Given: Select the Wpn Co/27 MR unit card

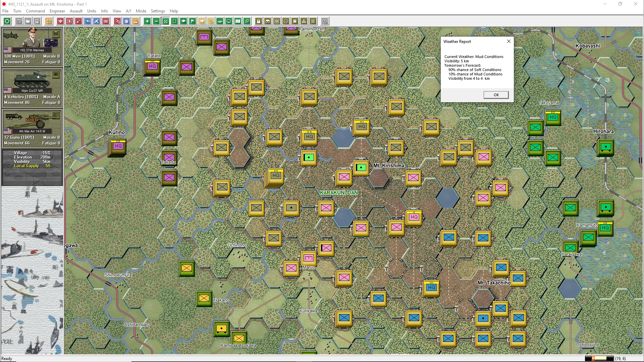Looking at the screenshot, I should [32, 87].
